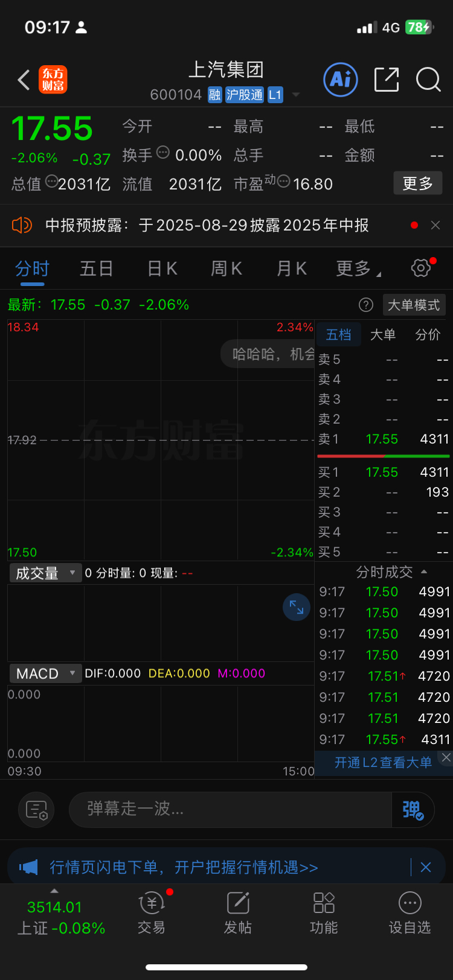Tap the share/export icon
Viewport: 453px width, 980px height.
(387, 80)
